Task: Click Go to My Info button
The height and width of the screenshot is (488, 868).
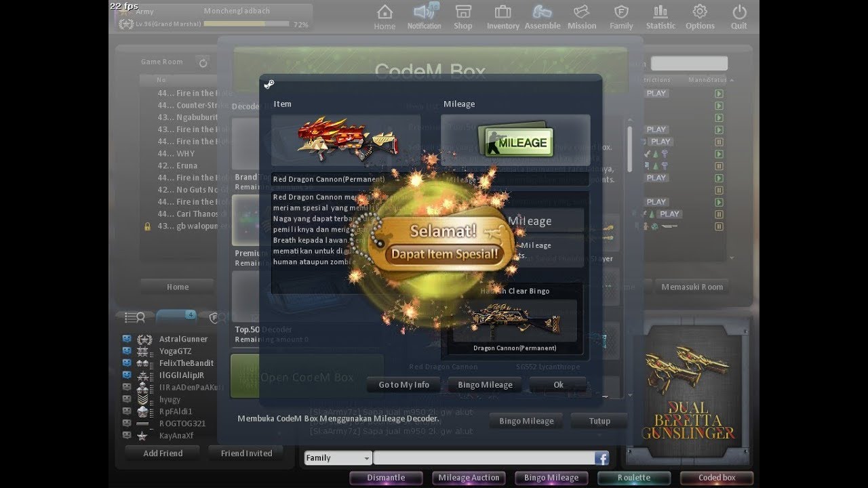Action: point(404,384)
